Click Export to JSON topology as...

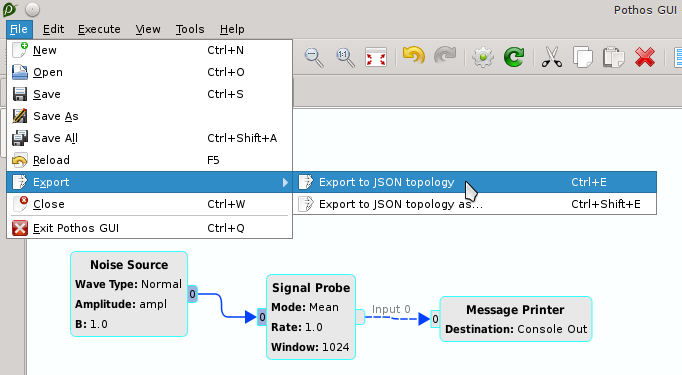tap(475, 204)
